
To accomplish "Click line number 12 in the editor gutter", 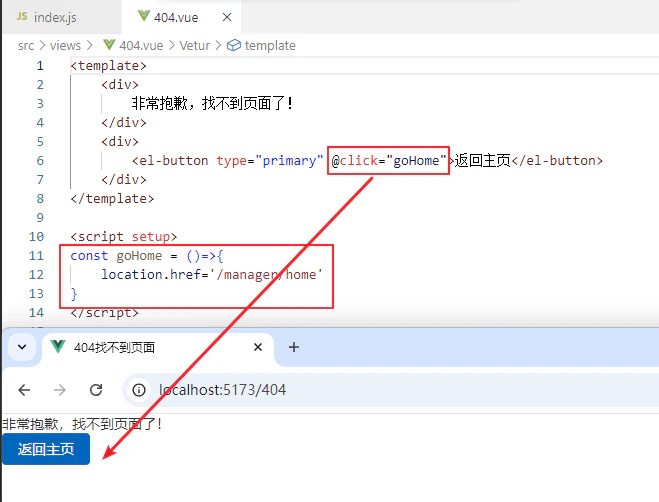I will 36,275.
